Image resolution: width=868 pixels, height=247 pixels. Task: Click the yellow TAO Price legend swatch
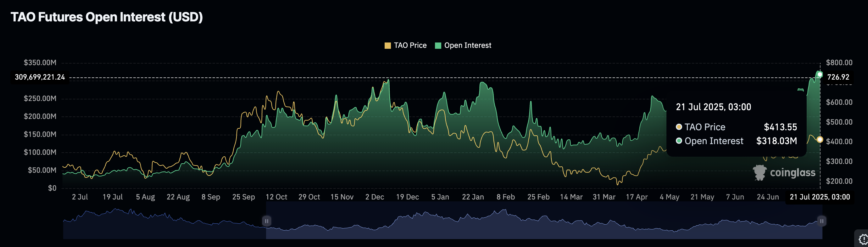[x=387, y=46]
